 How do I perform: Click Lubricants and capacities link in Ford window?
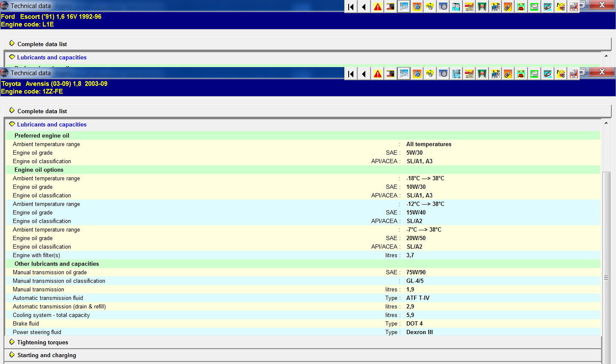click(x=52, y=57)
